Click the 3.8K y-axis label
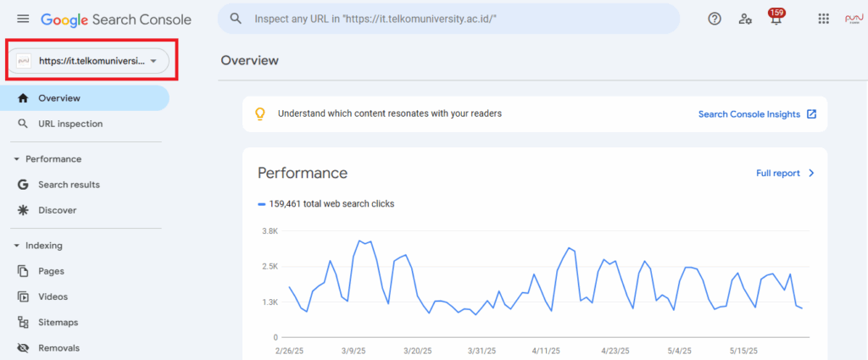 click(270, 230)
